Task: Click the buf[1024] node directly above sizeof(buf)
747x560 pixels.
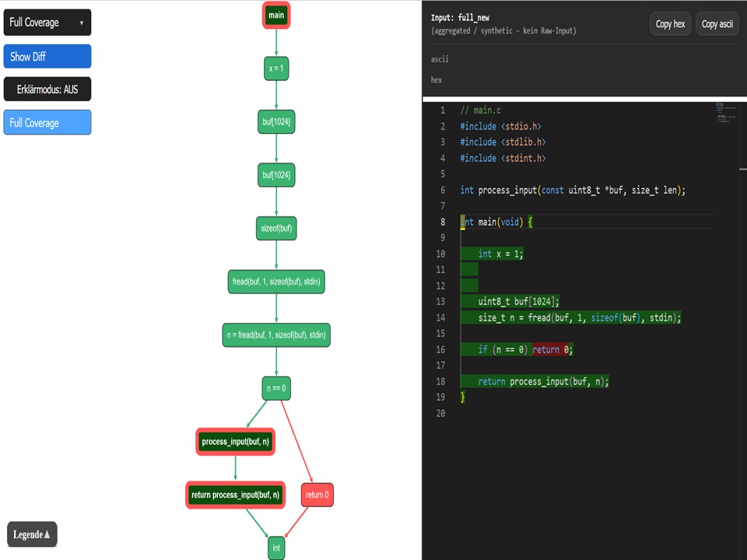Action: [276, 175]
